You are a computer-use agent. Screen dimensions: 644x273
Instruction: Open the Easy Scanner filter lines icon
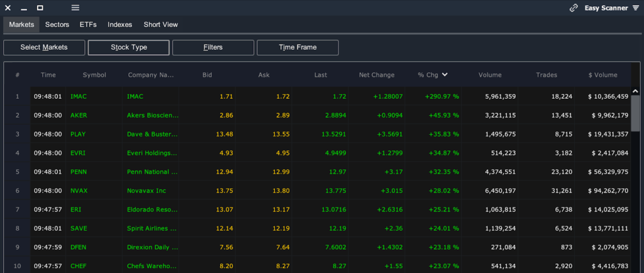pyautogui.click(x=636, y=8)
